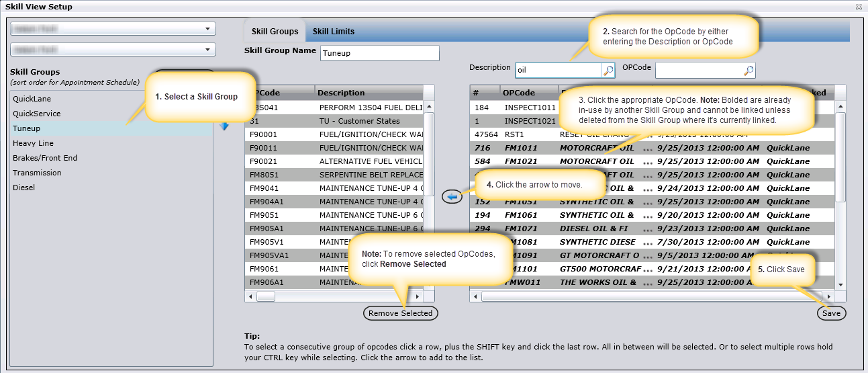Click the Description search magnifier icon
Viewport: 868px width, 373px height.
(x=608, y=70)
